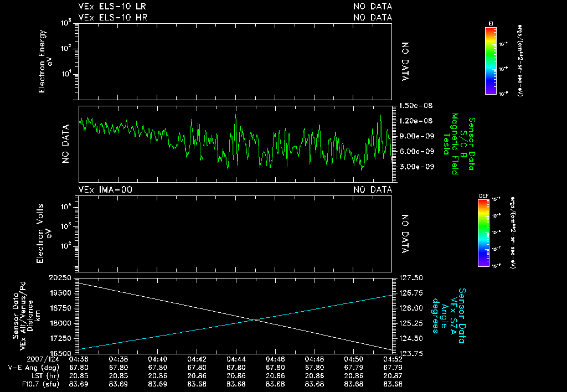567x392 pixels.
Task: Click the 'F10.7 (sfu)' row label
Action: tap(40, 384)
